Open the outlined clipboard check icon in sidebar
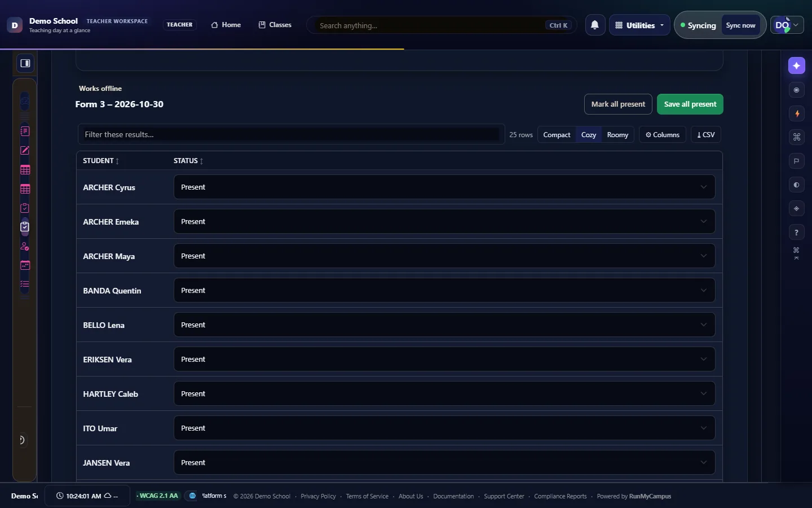 (25, 208)
